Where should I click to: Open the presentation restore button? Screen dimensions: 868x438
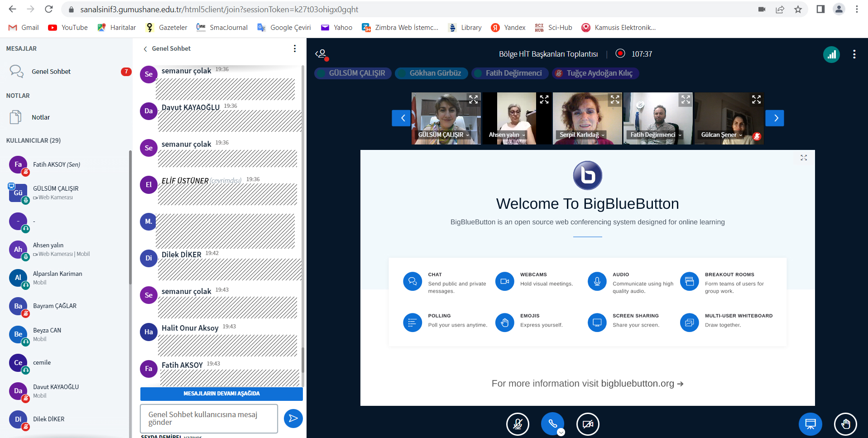pos(810,424)
